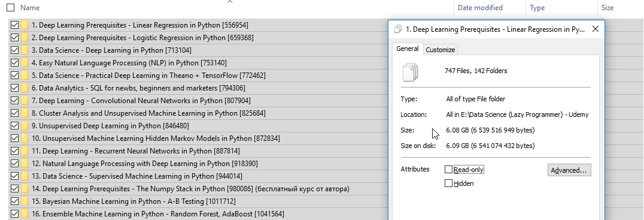Click folder icon of Easy Natural Language Processing row

[x=25, y=63]
